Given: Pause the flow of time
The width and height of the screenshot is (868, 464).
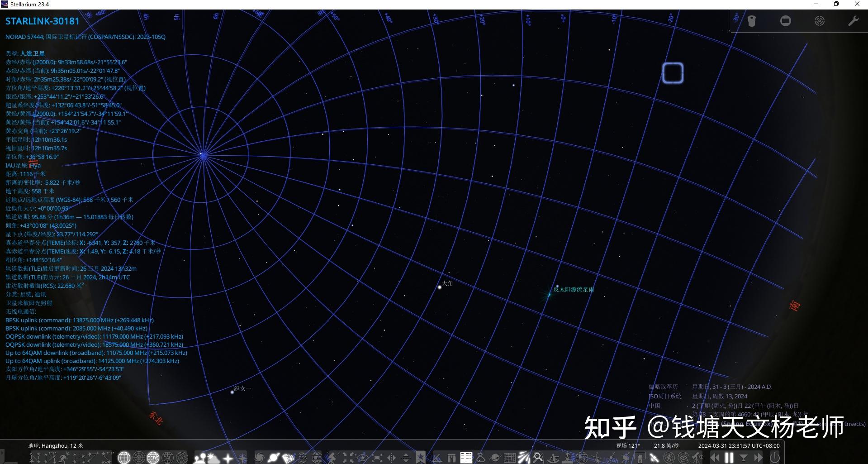Looking at the screenshot, I should 729,457.
